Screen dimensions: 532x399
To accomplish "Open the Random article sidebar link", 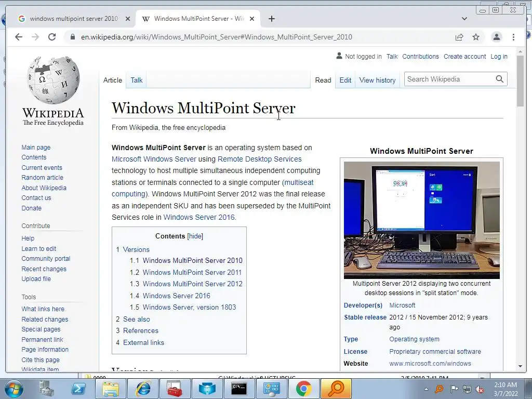I will coord(42,178).
